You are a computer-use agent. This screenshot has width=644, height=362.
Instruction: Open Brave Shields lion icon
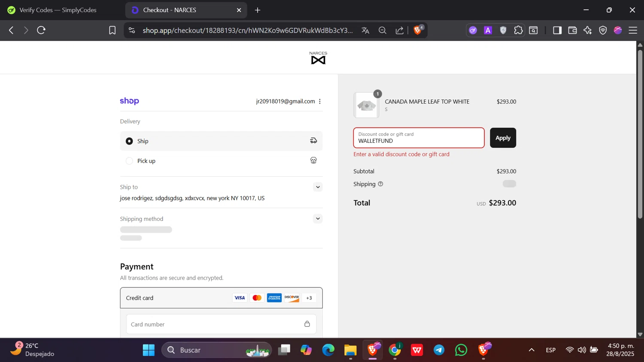tap(418, 30)
